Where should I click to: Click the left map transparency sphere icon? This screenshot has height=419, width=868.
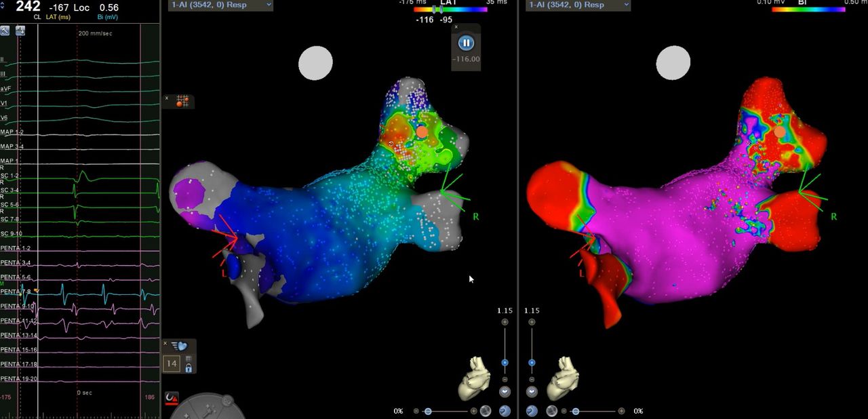pyautogui.click(x=486, y=411)
